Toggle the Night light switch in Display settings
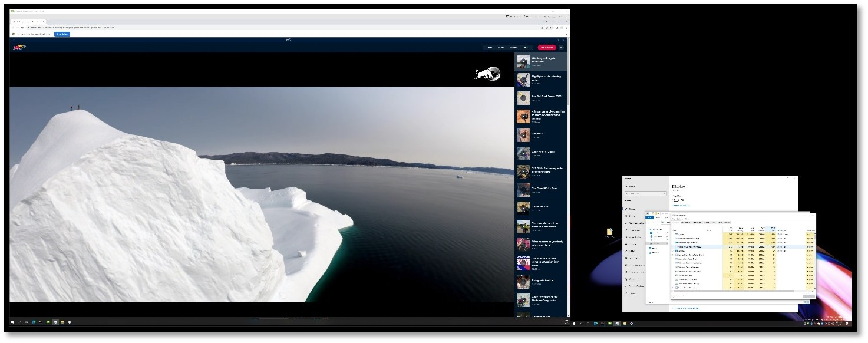 tap(675, 200)
